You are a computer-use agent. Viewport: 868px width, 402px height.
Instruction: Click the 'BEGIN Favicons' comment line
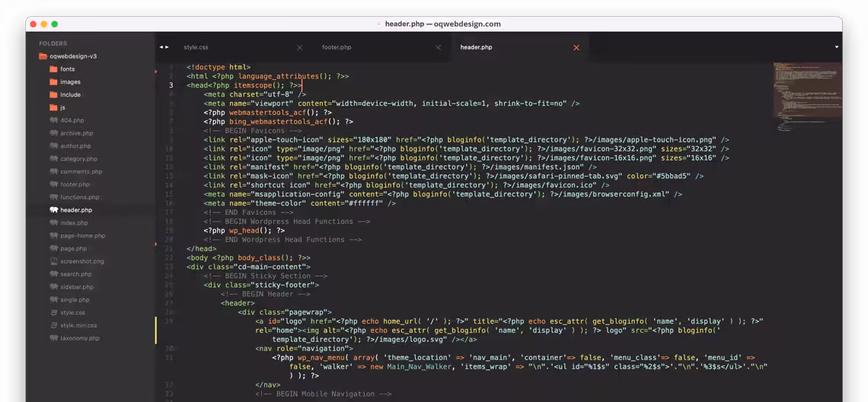253,131
